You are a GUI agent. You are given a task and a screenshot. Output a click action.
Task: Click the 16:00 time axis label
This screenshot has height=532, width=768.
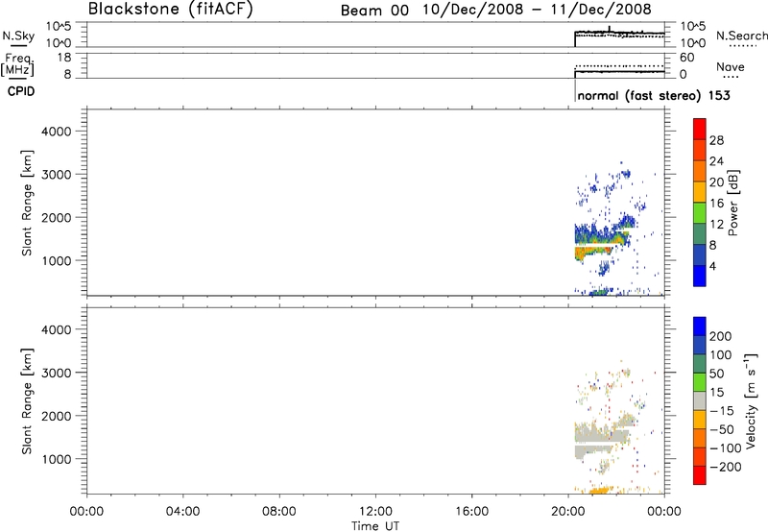[471, 512]
